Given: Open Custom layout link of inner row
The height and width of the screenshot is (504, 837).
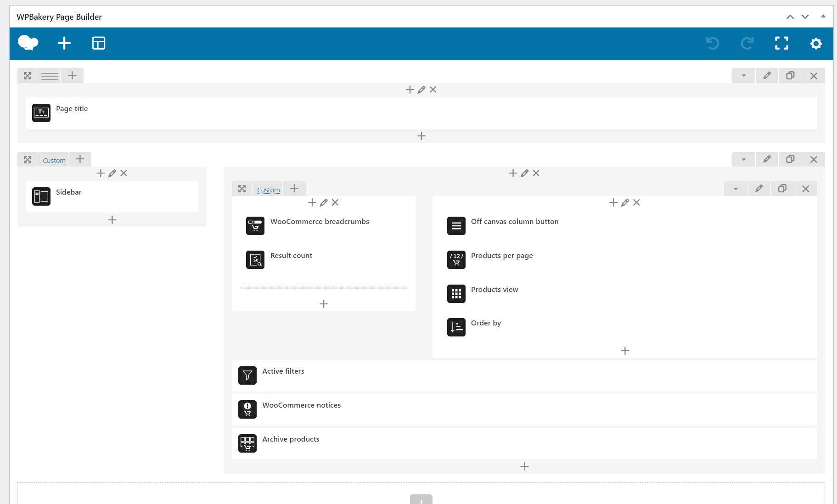Looking at the screenshot, I should click(x=269, y=190).
